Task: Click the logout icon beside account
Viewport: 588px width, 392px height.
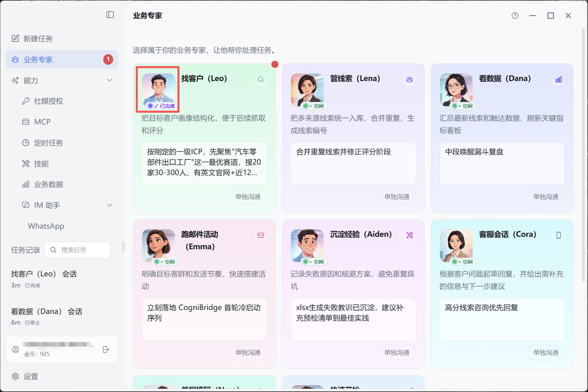Action: click(x=106, y=350)
